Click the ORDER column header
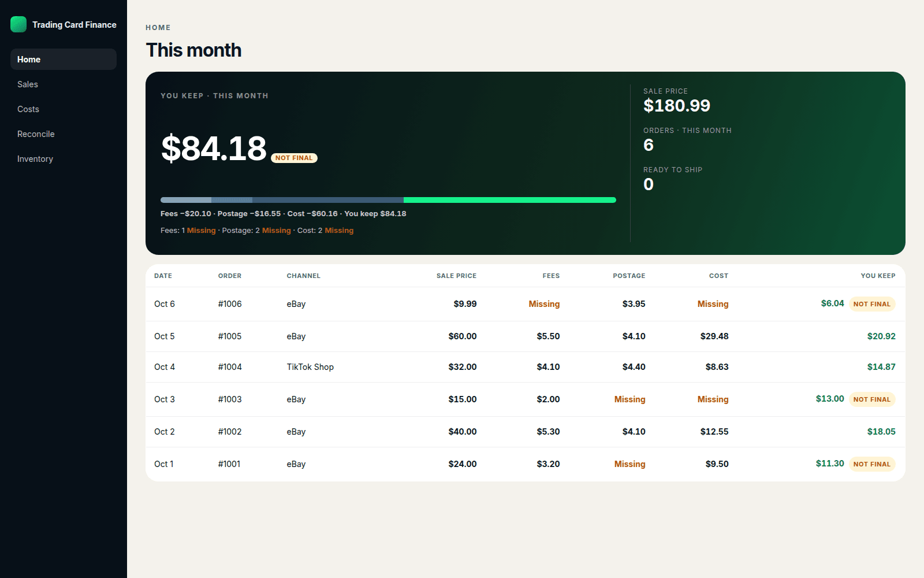The width and height of the screenshot is (924, 578). click(230, 276)
